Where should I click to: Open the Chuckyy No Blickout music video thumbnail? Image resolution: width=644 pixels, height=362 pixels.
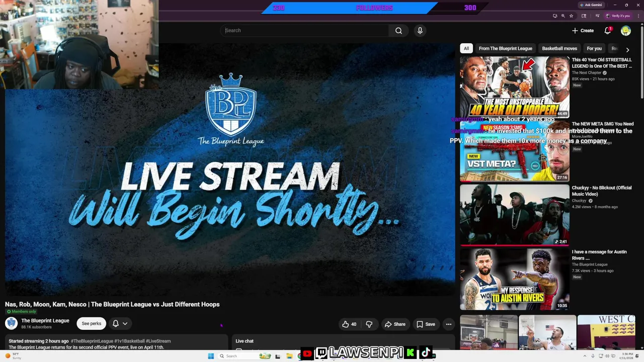click(x=515, y=215)
